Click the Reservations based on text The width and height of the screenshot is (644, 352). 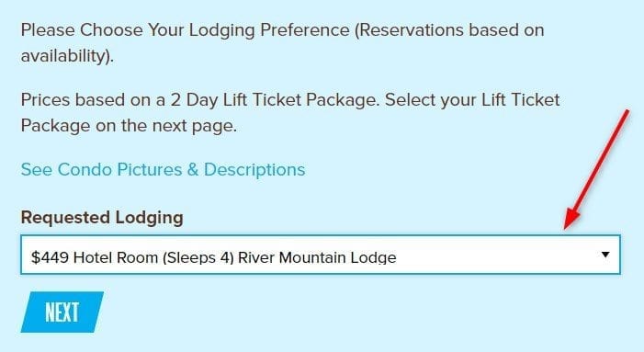[x=449, y=30]
